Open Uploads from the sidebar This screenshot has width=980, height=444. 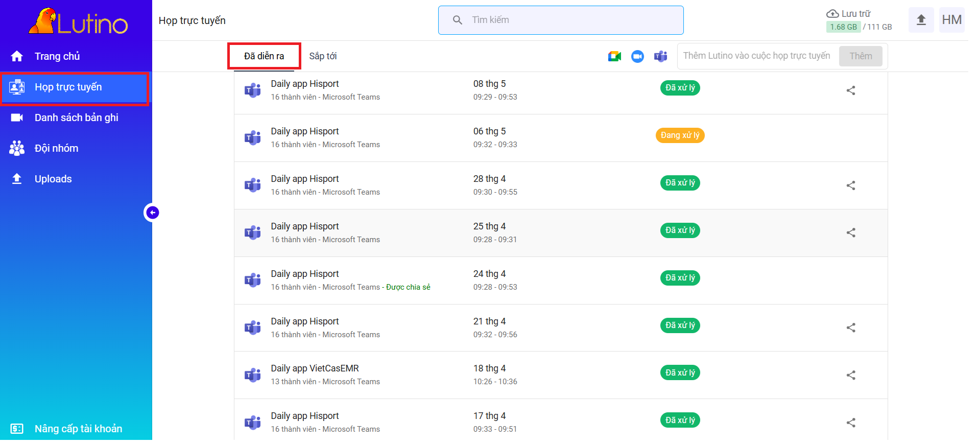pos(53,179)
